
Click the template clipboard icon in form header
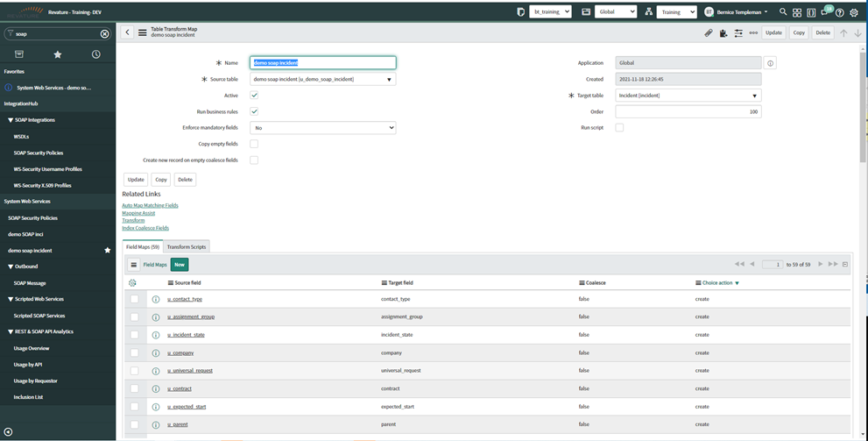(723, 33)
